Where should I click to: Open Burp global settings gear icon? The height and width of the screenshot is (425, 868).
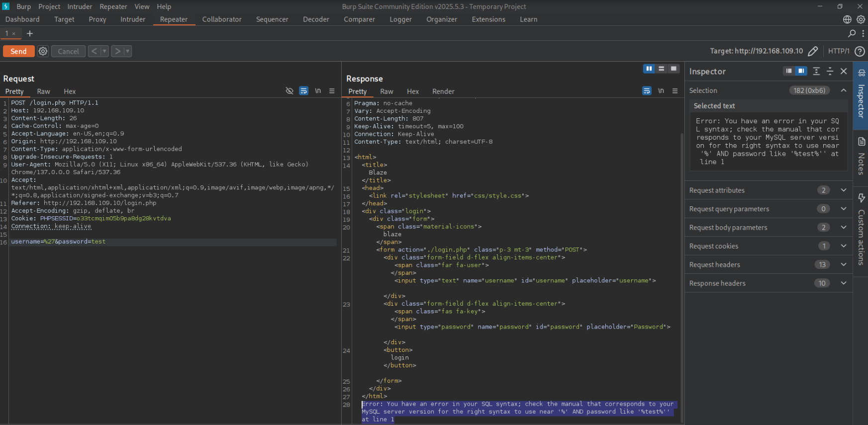click(x=861, y=19)
